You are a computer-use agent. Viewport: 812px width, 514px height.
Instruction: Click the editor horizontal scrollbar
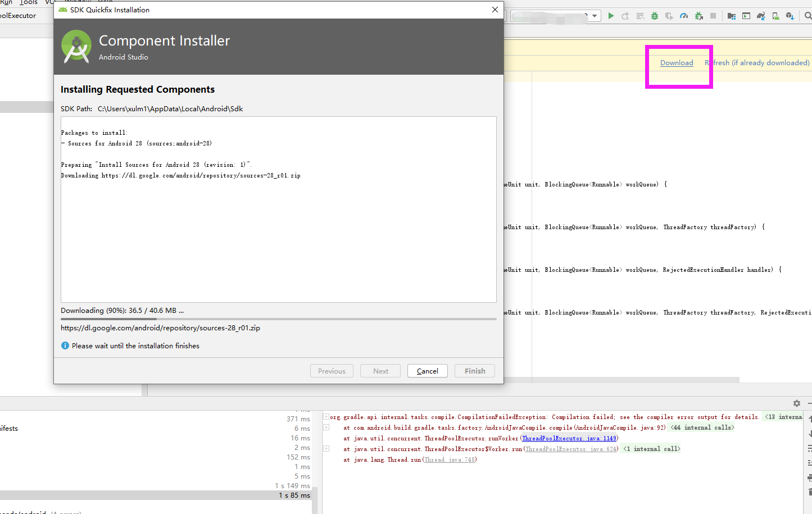(622, 380)
